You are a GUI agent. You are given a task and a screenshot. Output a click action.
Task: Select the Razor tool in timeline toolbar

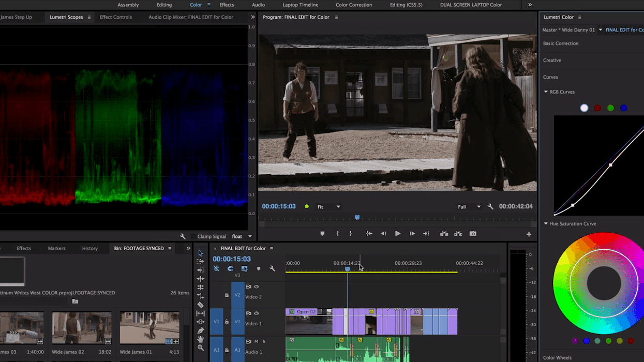point(201,305)
